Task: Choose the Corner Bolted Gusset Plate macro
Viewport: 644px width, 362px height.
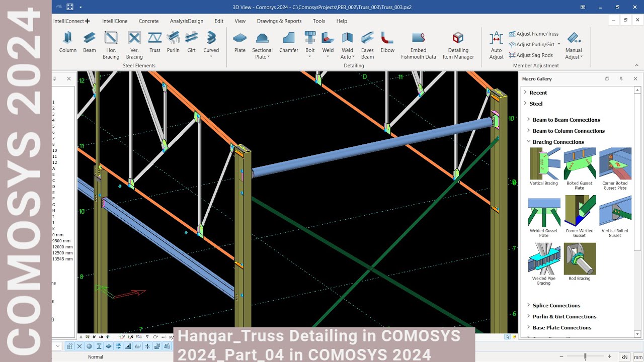Action: coord(615,169)
